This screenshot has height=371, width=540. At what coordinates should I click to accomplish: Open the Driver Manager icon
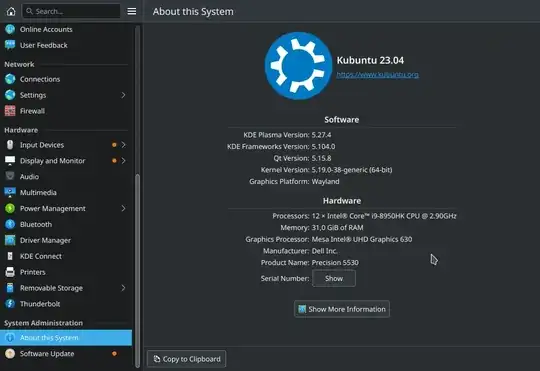10,240
